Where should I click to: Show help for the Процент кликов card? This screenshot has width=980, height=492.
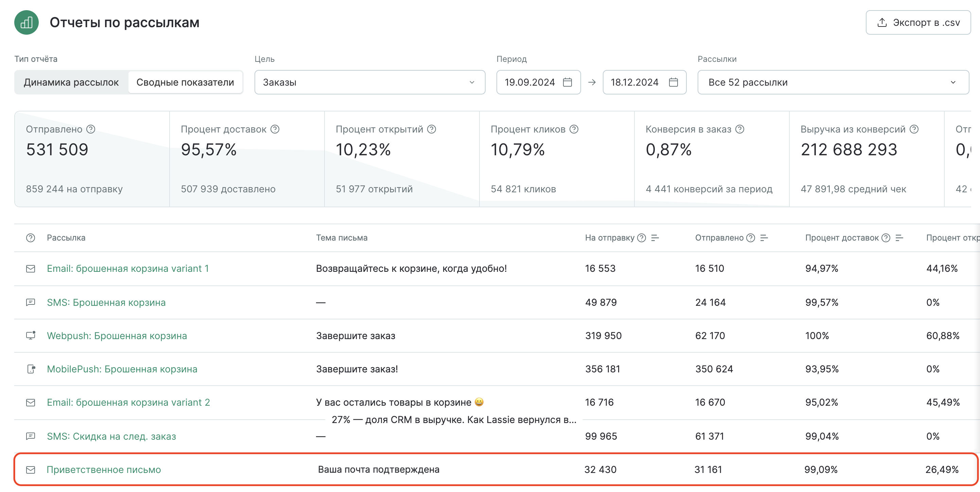click(x=574, y=129)
